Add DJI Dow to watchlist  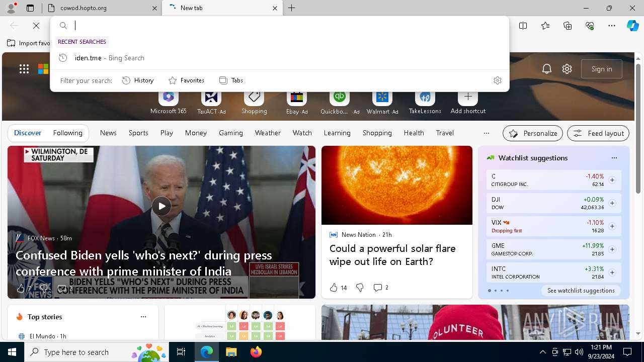pyautogui.click(x=612, y=203)
